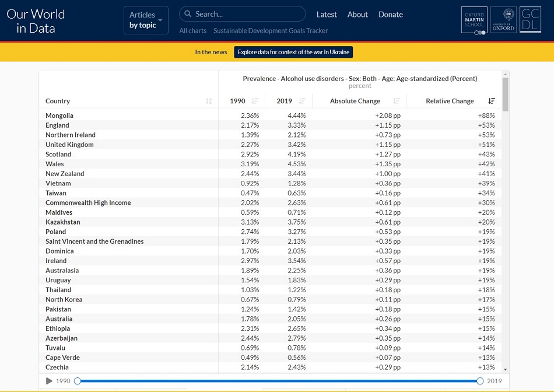The height and width of the screenshot is (392, 554).
Task: Toggle Relative Change sort order icon
Action: pos(492,101)
